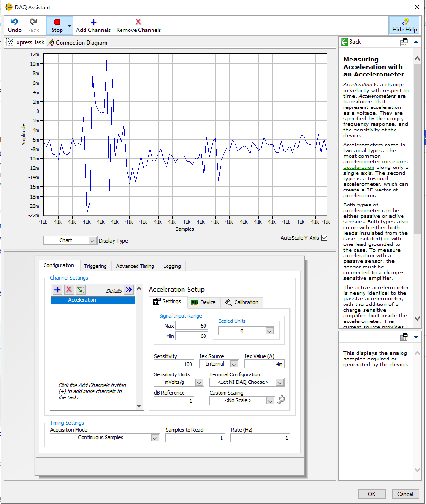Switch to Express Task tab
This screenshot has width=426, height=504.
point(25,42)
